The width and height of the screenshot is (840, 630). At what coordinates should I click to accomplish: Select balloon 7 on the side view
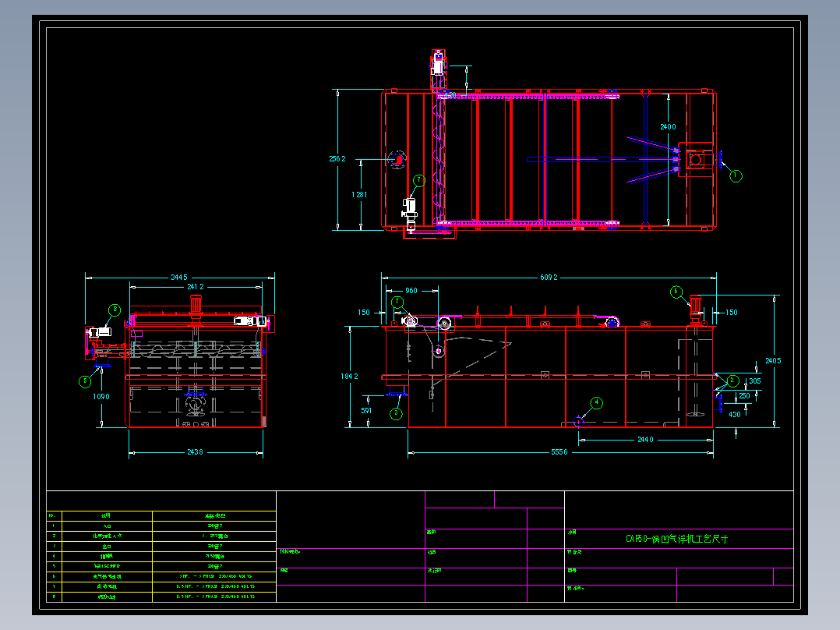(397, 302)
